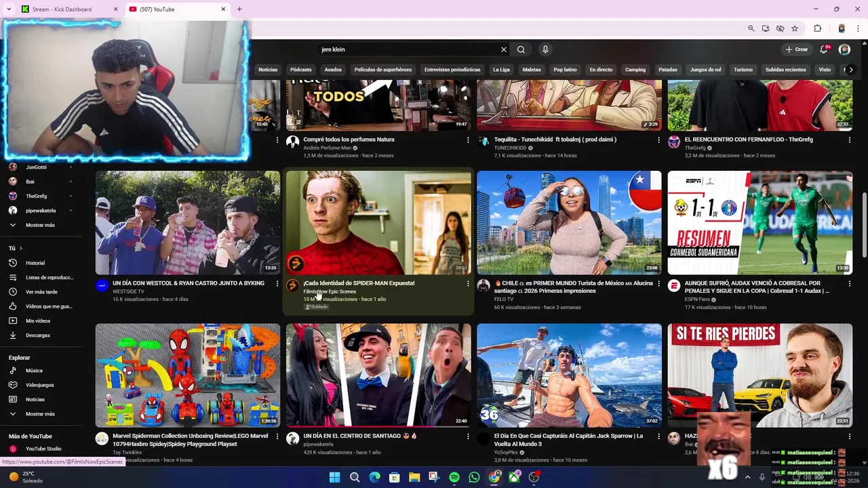Click the search magnifier button

[x=521, y=49]
